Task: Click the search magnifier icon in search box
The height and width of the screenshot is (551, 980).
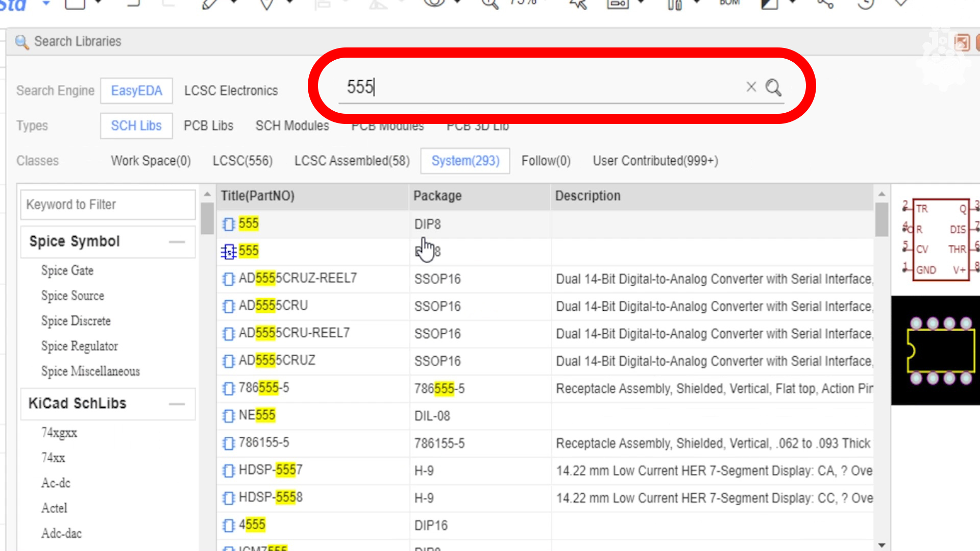Action: [773, 88]
